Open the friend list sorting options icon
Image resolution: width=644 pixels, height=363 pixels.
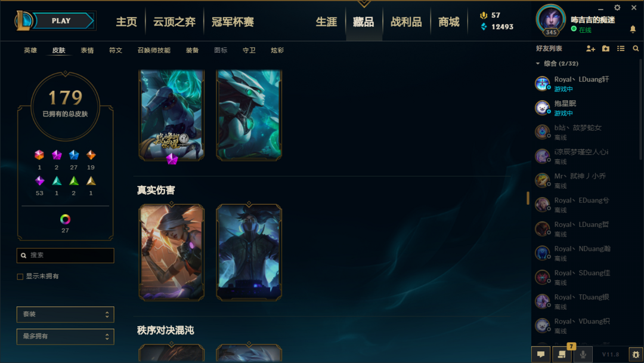pyautogui.click(x=621, y=48)
